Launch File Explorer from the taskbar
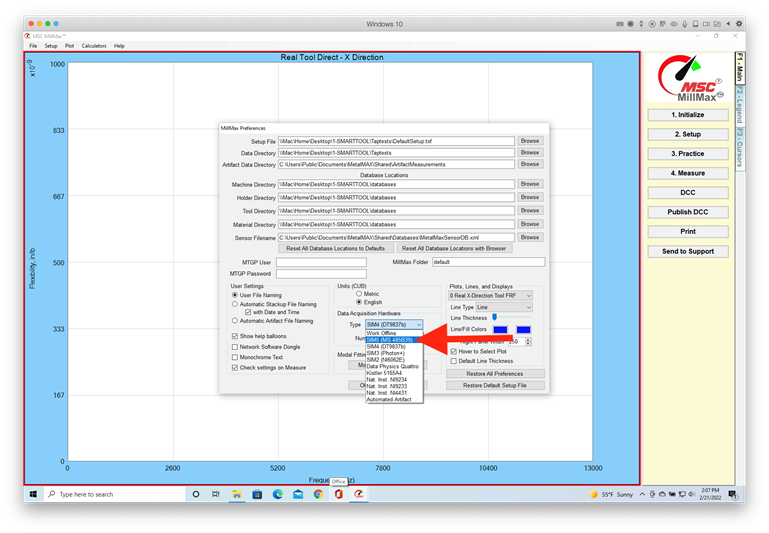Viewport: 769px width, 533px height. click(237, 494)
